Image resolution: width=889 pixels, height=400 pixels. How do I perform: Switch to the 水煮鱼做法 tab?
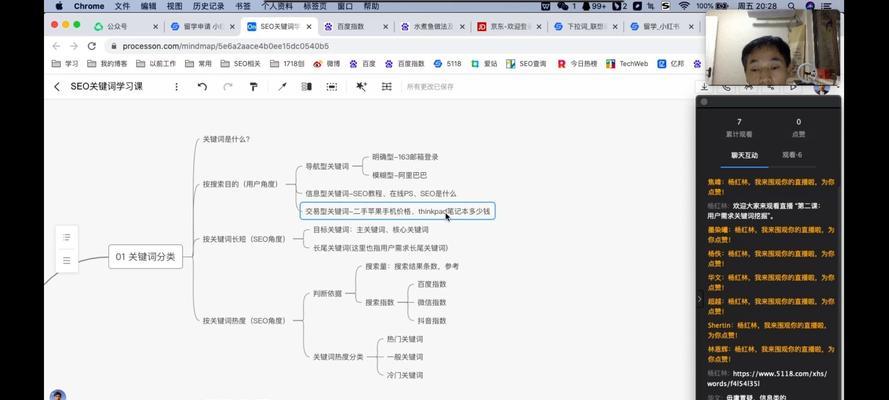pyautogui.click(x=433, y=27)
